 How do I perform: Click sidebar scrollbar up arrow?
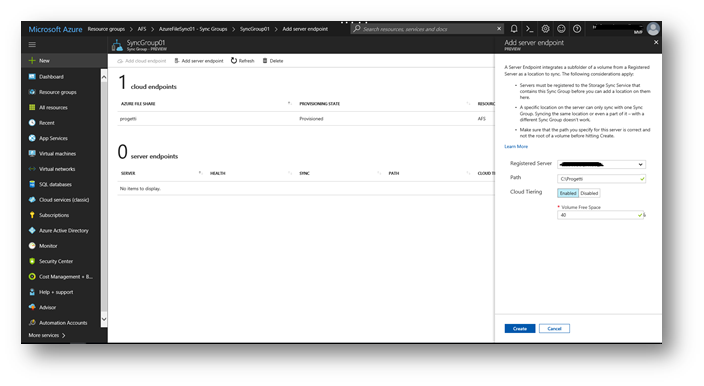104,77
